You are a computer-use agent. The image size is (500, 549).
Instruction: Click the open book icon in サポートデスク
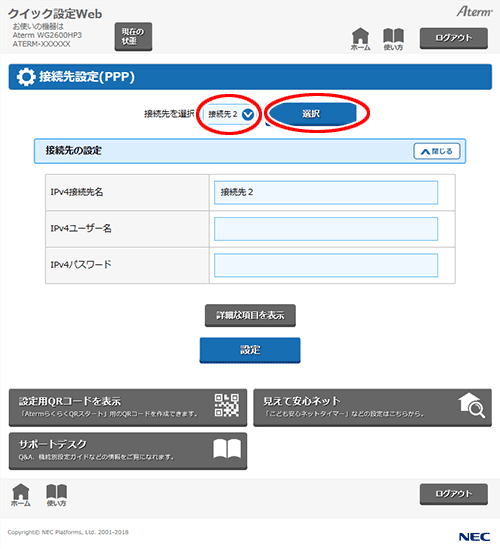[227, 449]
